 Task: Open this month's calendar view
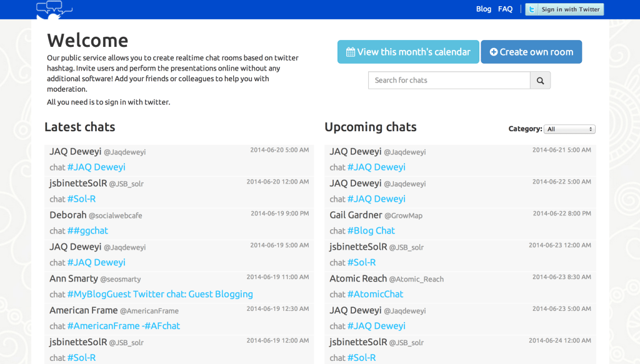[408, 52]
